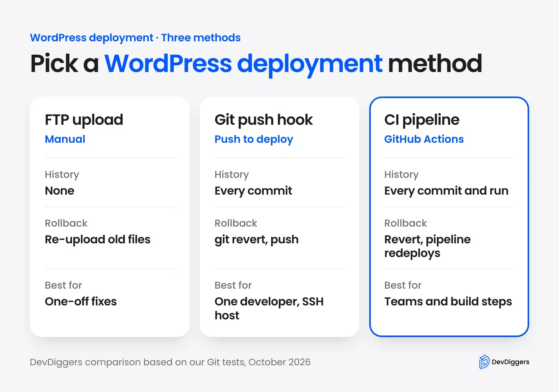Click 'git revert, push' rollback value

257,240
